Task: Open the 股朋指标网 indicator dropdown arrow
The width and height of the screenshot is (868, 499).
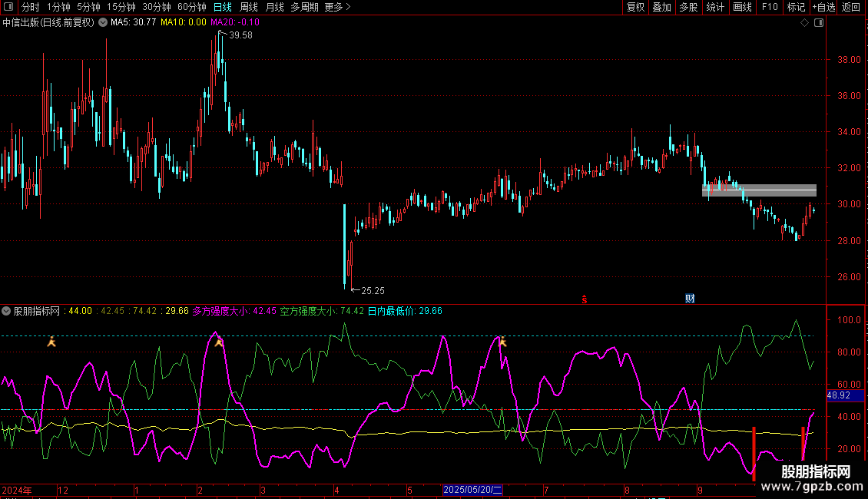Action: [7, 312]
